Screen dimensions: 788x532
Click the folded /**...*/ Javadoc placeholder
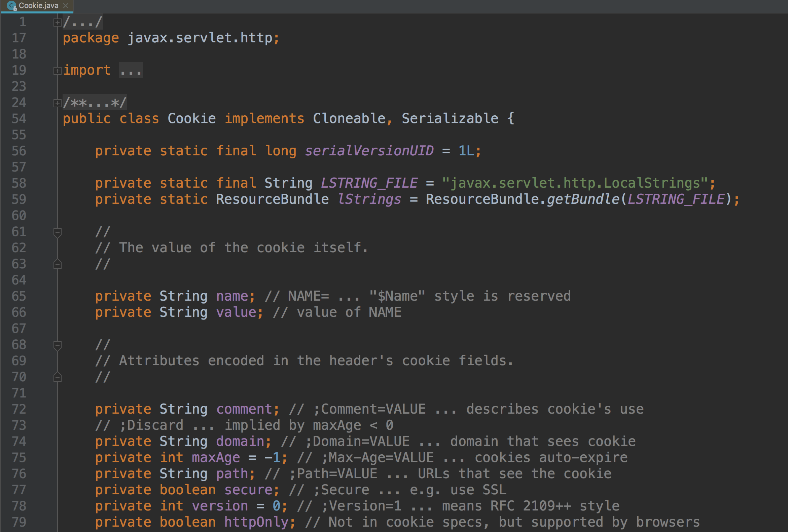pyautogui.click(x=95, y=103)
